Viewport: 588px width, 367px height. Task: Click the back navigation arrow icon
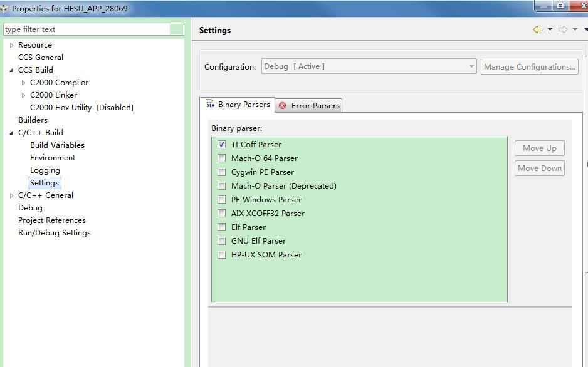(537, 29)
